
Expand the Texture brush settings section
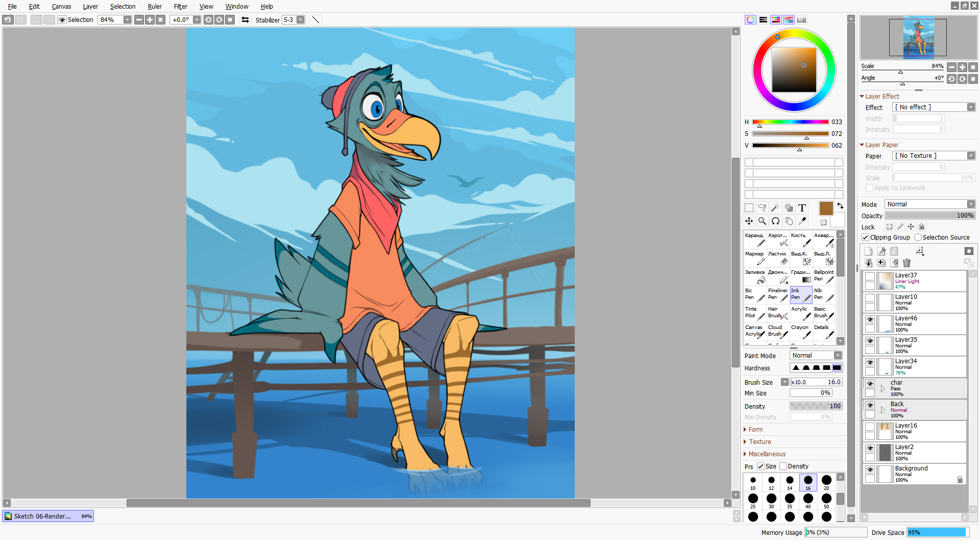click(759, 442)
